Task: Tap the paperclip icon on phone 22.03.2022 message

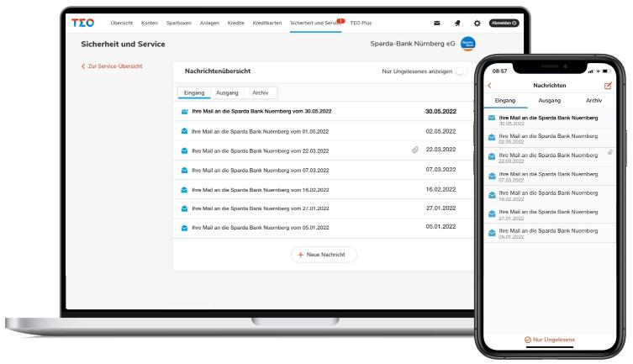Action: pyautogui.click(x=610, y=152)
